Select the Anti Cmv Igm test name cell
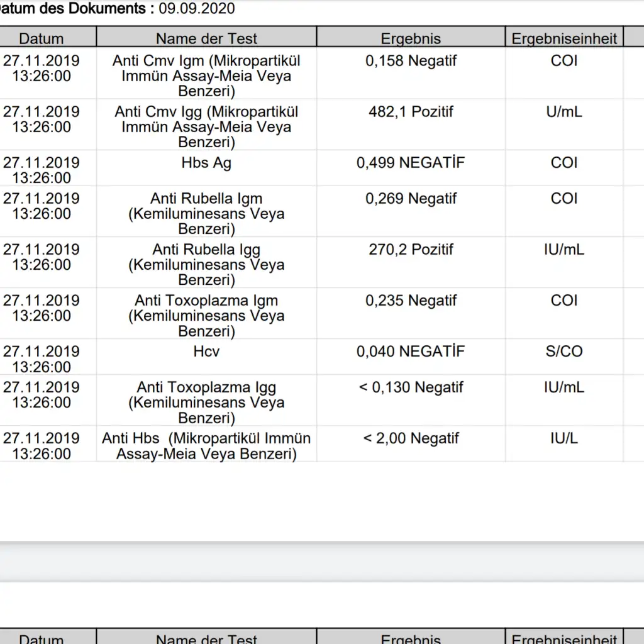This screenshot has height=644, width=644. 206,76
